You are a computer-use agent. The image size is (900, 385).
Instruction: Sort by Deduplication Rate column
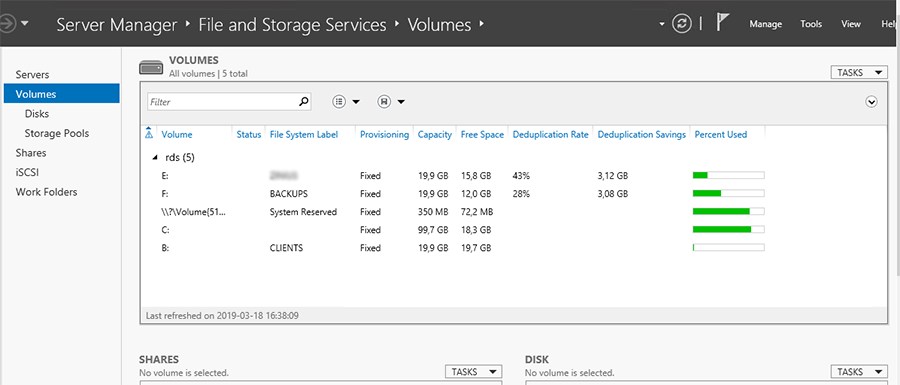[x=550, y=134]
